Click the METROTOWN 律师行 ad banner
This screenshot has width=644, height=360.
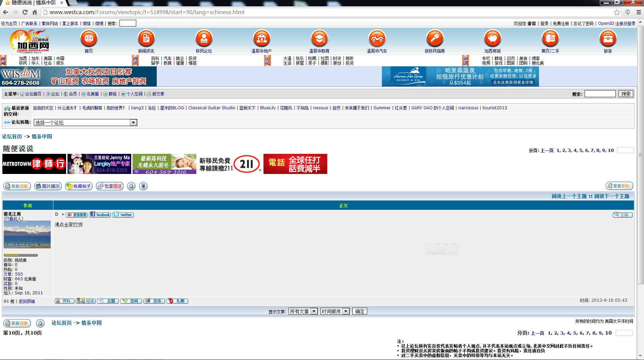click(x=34, y=164)
